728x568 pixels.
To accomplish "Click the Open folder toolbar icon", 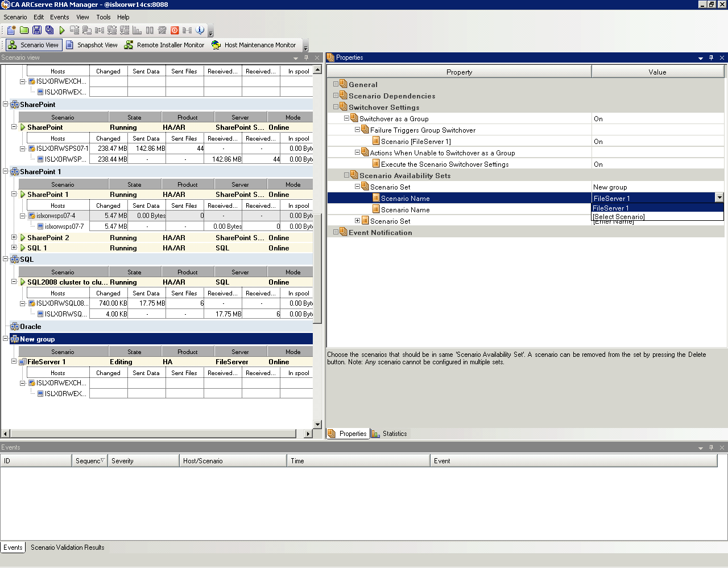I will click(x=24, y=30).
